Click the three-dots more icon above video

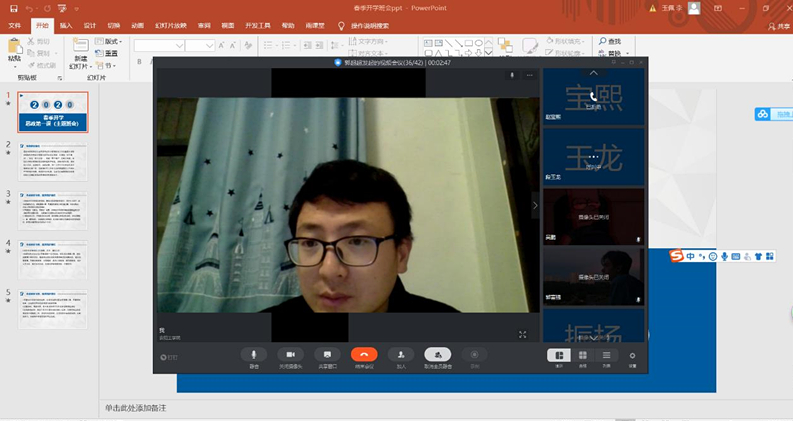[x=530, y=75]
